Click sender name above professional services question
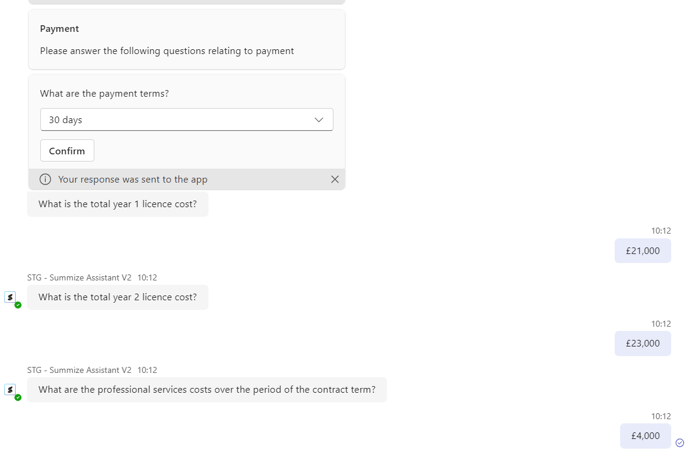Viewport: 688px width, 457px height. pyautogui.click(x=79, y=370)
